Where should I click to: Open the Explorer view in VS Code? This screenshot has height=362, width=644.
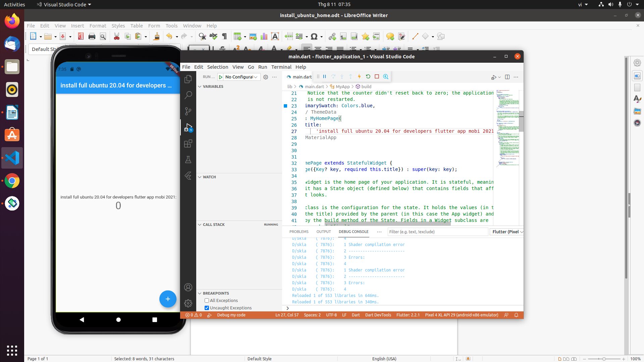(x=188, y=79)
